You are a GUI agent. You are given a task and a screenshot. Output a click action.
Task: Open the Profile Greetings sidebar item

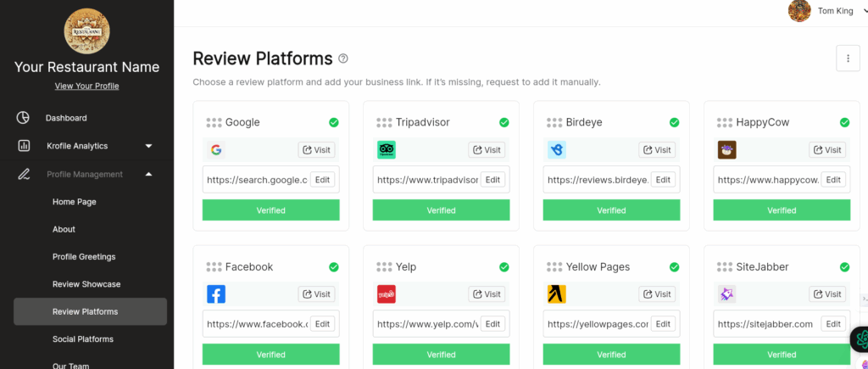pos(84,256)
